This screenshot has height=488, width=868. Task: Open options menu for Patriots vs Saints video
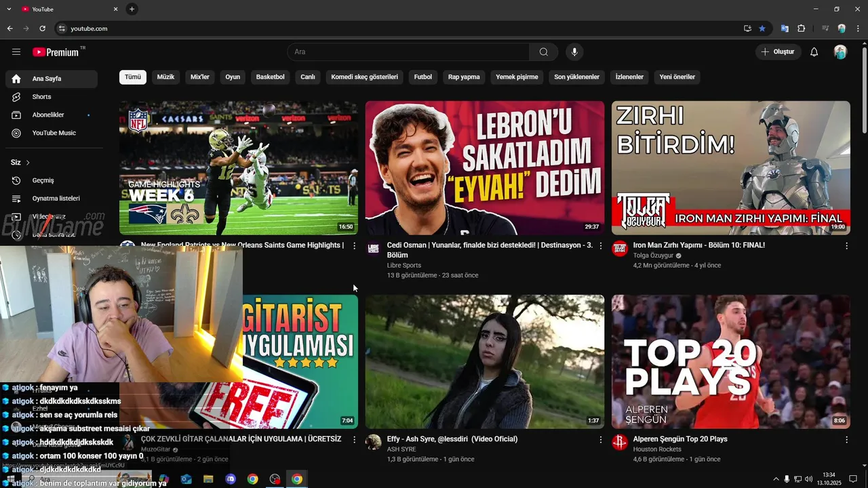click(354, 245)
